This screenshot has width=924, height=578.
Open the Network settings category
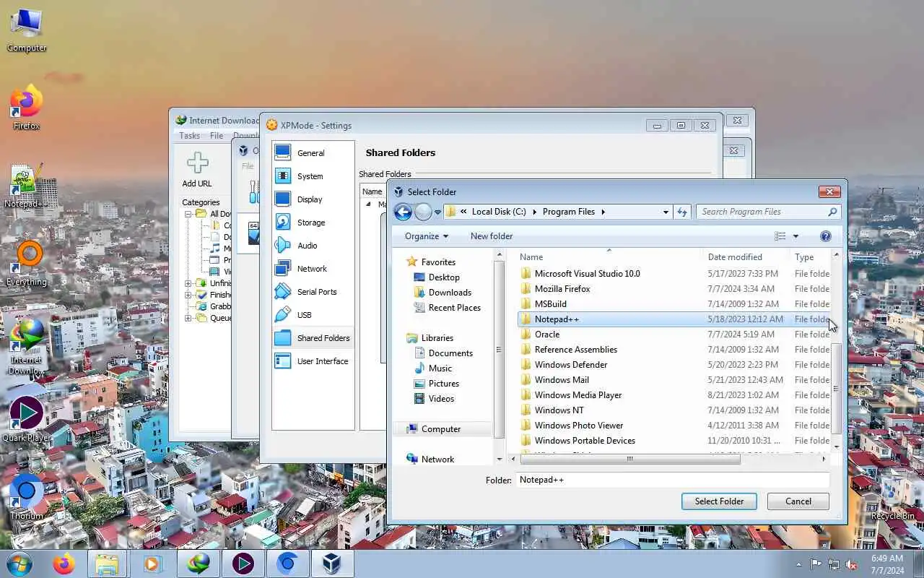[x=313, y=269]
